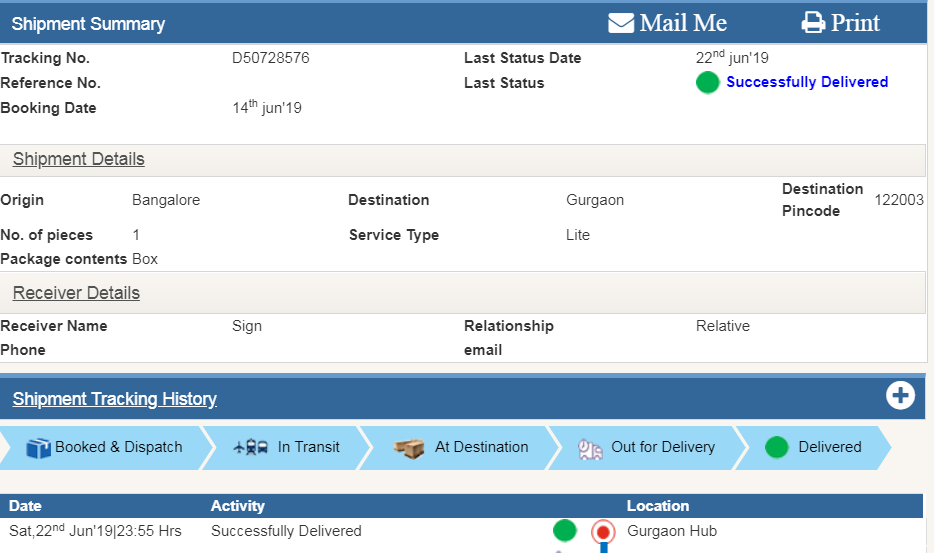Click the Out for Delivery scooter icon
Screen dimensions: 934x553
(591, 449)
